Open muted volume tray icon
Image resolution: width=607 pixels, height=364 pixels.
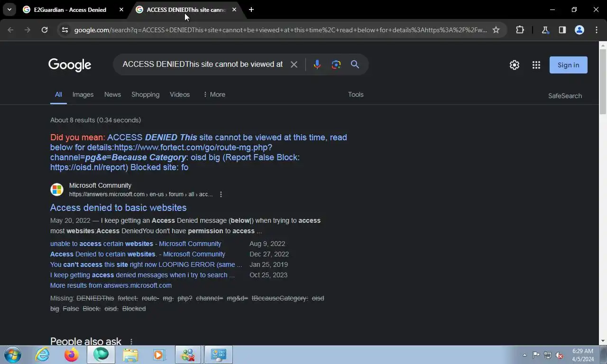pyautogui.click(x=559, y=355)
